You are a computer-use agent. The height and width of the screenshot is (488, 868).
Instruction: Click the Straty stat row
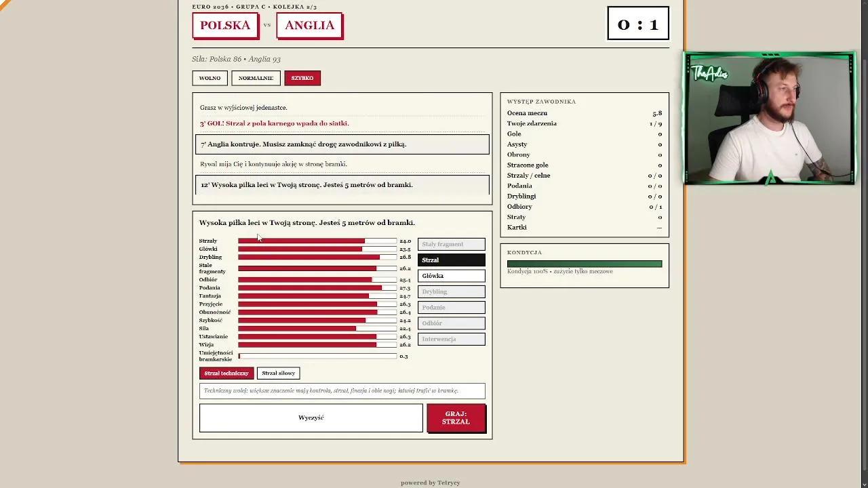[x=585, y=217]
